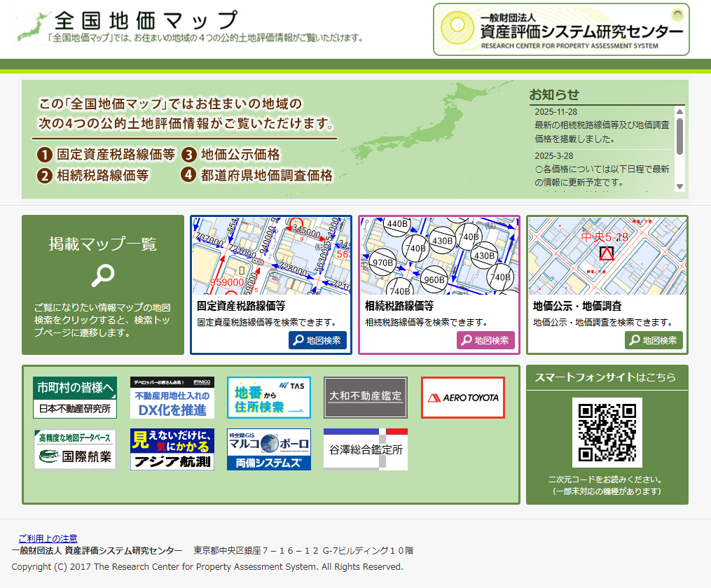Click the smartphone site QR code
Screen dimensions: 711x588
tap(607, 432)
